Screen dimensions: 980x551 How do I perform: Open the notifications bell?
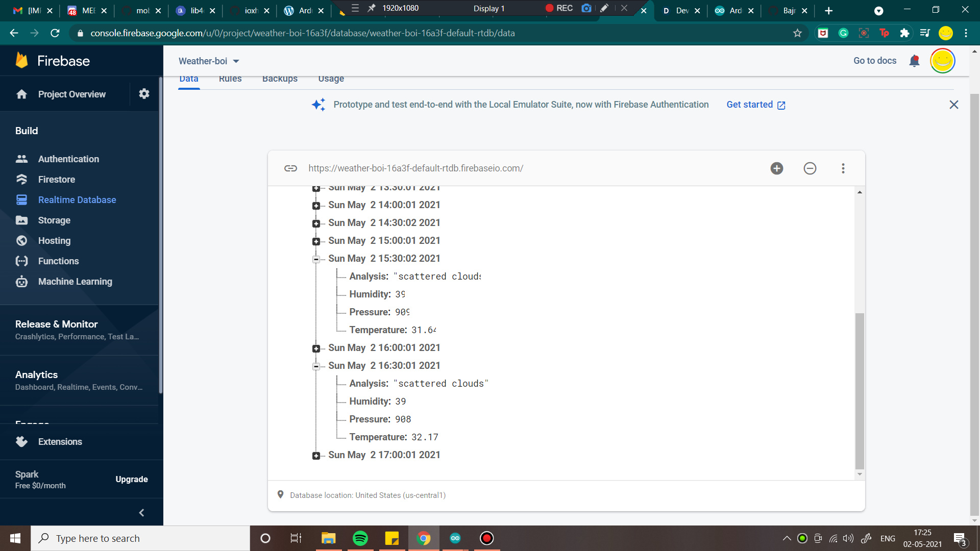point(914,61)
